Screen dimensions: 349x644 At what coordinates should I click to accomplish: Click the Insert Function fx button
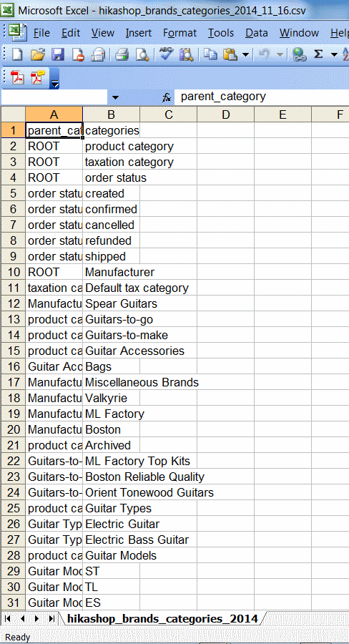pyautogui.click(x=167, y=97)
